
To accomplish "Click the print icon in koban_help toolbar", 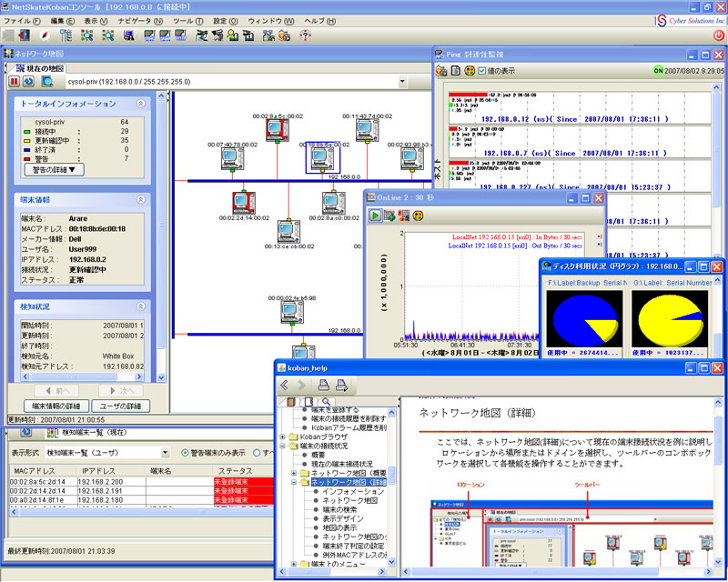I will (324, 385).
